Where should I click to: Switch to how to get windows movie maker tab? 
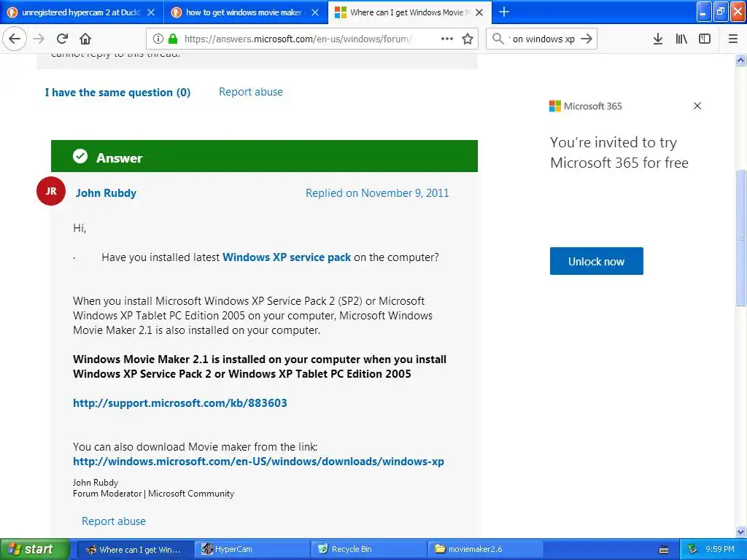246,12
